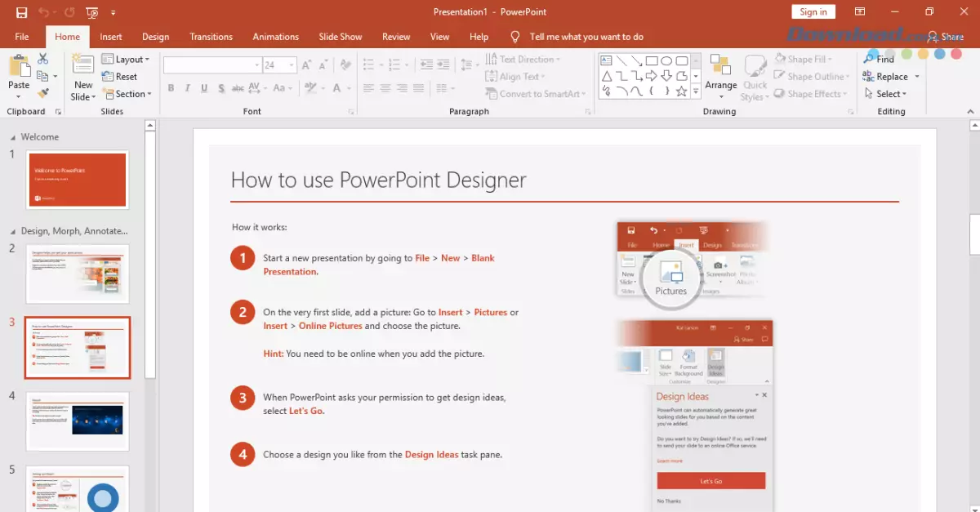Expand the shapes gallery More arrow
The image size is (980, 512).
(x=696, y=93)
